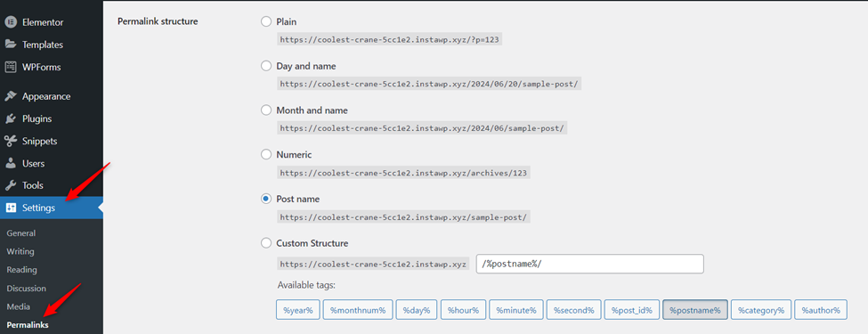This screenshot has width=868, height=334.
Task: Click the Custom Structure base URL text
Action: 373,264
